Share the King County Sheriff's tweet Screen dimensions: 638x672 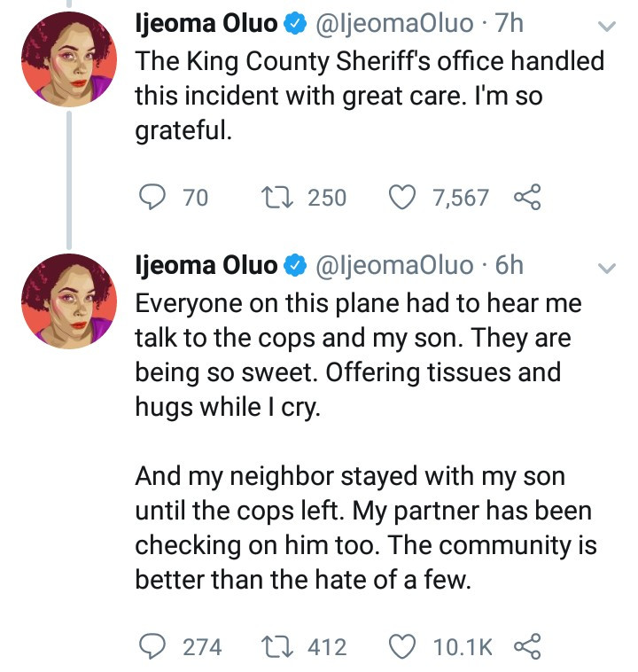[528, 197]
